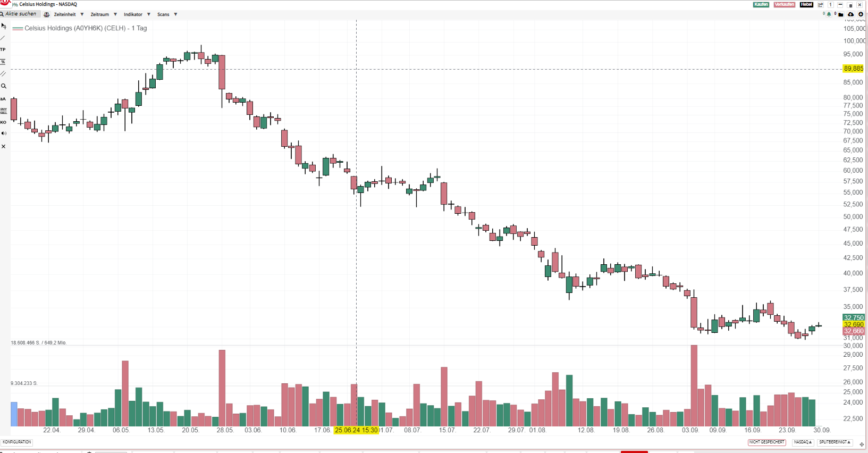This screenshot has width=868, height=453.
Task: Open the Indikator menu
Action: pyautogui.click(x=137, y=14)
